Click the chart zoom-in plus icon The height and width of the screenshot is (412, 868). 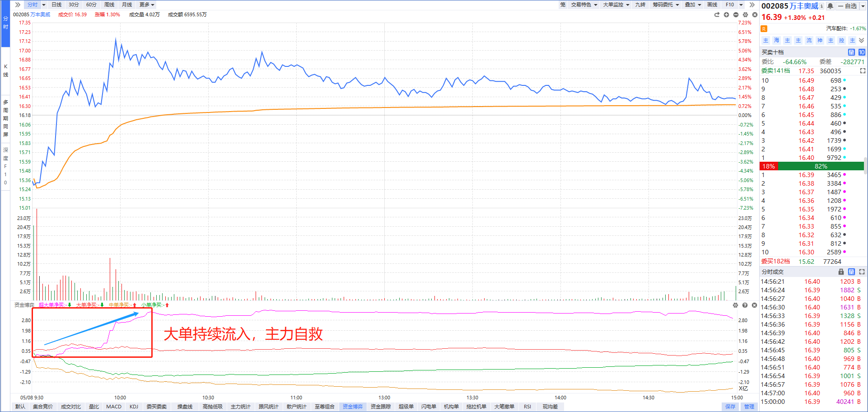[x=726, y=15]
